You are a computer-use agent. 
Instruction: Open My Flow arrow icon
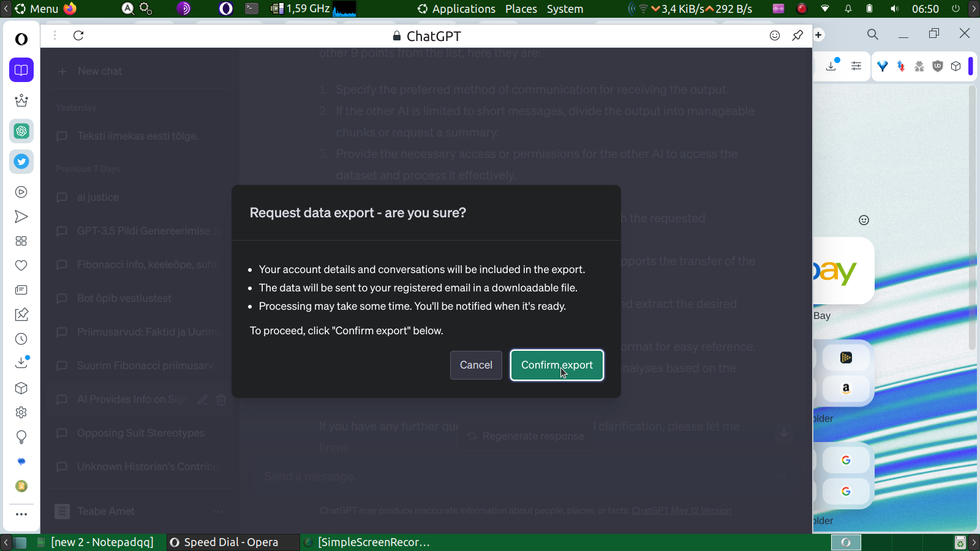21,217
